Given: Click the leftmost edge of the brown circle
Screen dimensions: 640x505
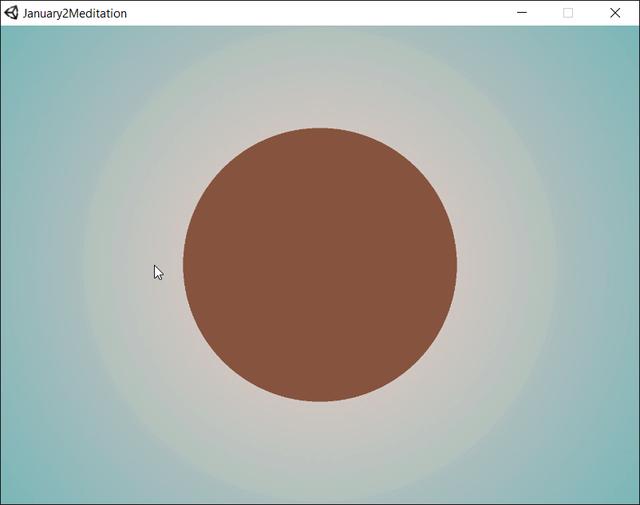Looking at the screenshot, I should pos(186,265).
